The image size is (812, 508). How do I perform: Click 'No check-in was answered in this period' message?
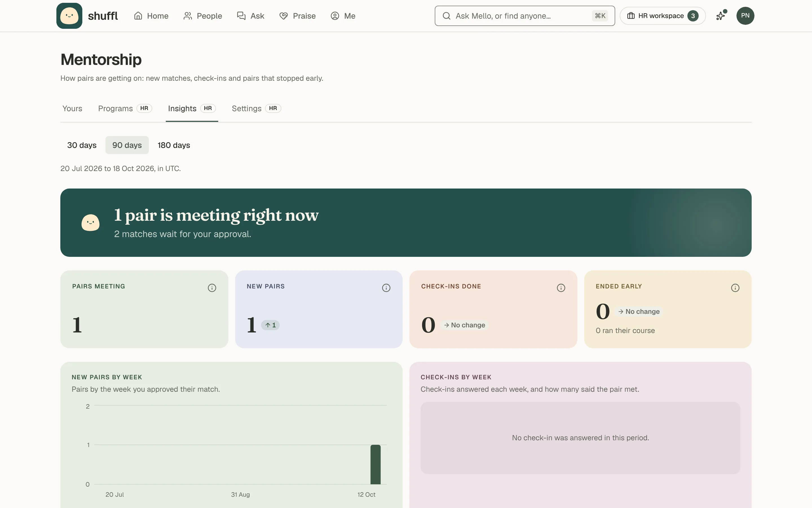click(x=581, y=438)
